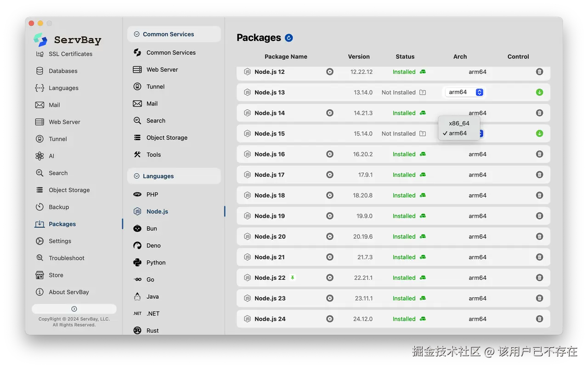Download Node.js 15 with green arrow
588x368 pixels.
540,134
